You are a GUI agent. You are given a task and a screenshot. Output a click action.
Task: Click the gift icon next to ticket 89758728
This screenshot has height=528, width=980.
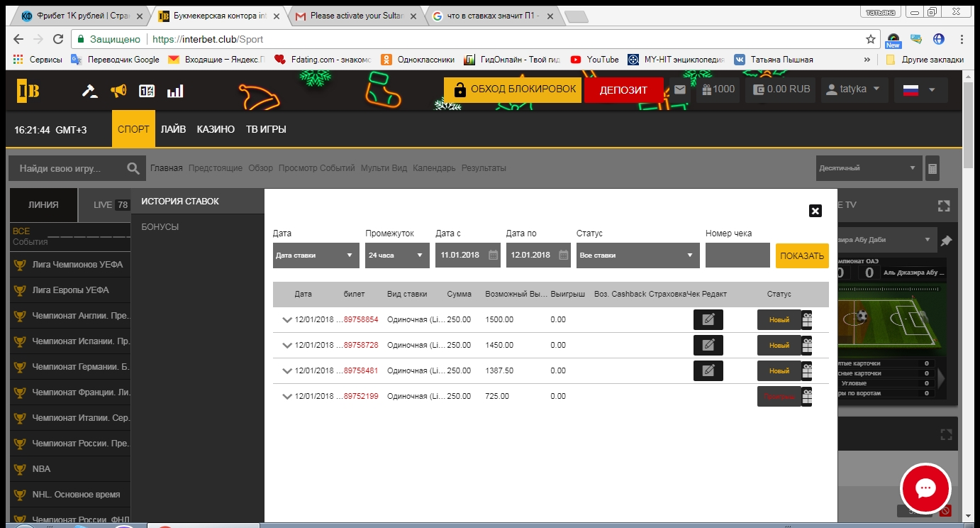pyautogui.click(x=807, y=346)
